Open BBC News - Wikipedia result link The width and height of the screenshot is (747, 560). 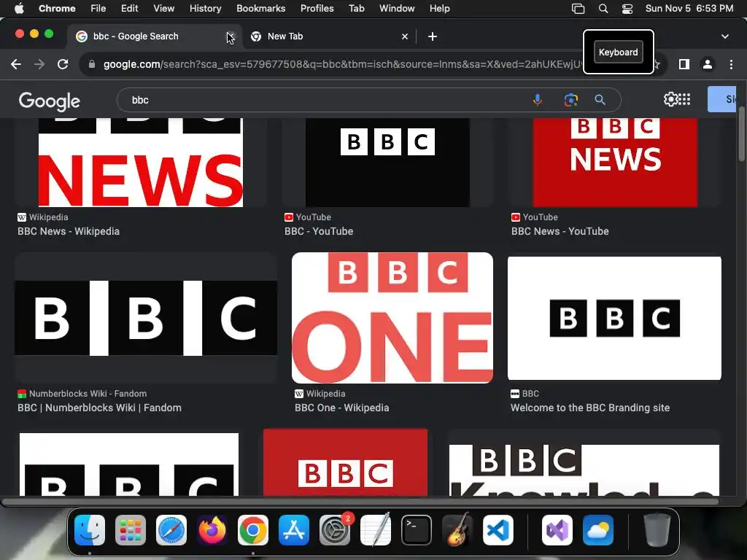coord(69,231)
